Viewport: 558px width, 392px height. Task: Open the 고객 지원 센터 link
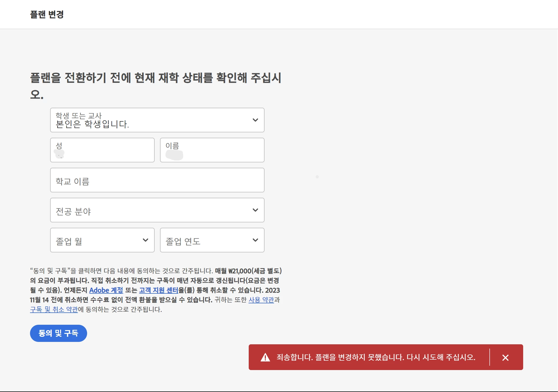[158, 290]
